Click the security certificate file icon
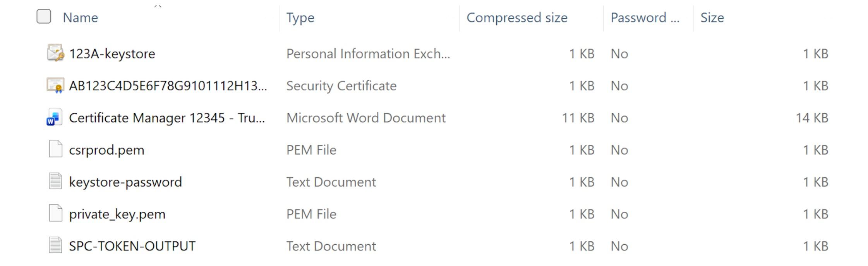This screenshot has height=266, width=868. click(x=55, y=85)
